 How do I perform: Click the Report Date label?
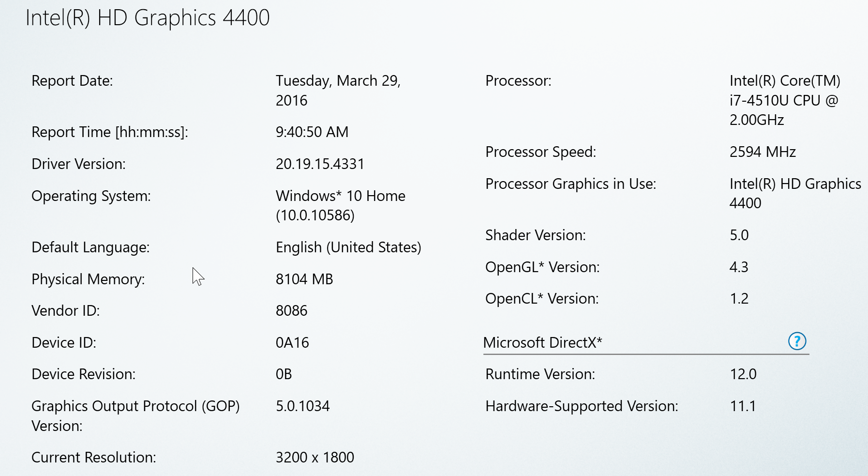[72, 81]
